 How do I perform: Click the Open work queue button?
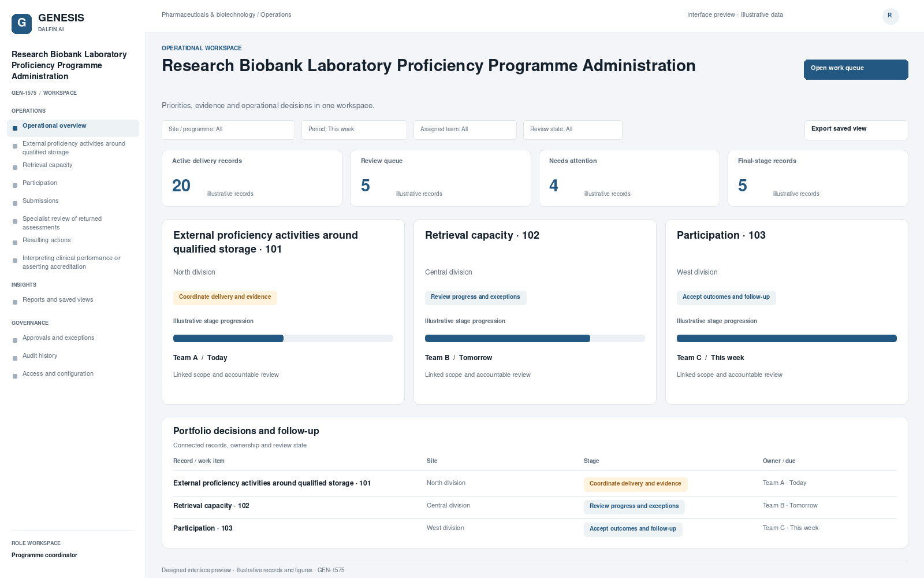click(x=856, y=69)
